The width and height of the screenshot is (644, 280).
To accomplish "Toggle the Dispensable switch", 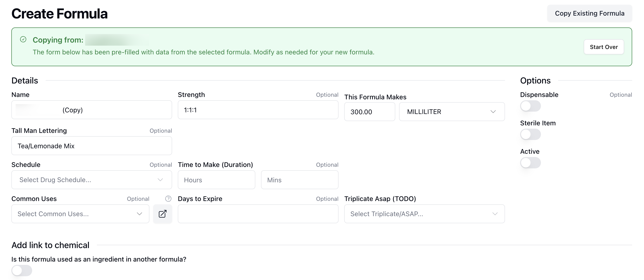I will click(530, 106).
